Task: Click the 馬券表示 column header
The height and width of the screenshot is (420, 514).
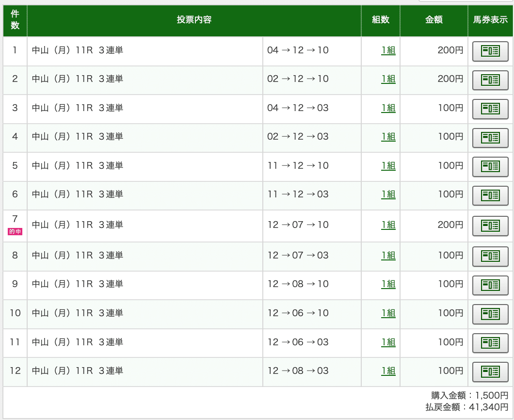Action: click(490, 21)
